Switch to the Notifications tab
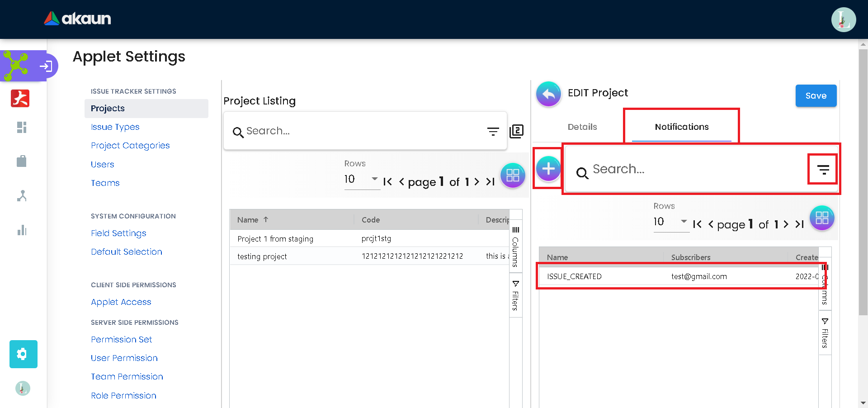Viewport: 868px width, 408px height. pos(682,127)
